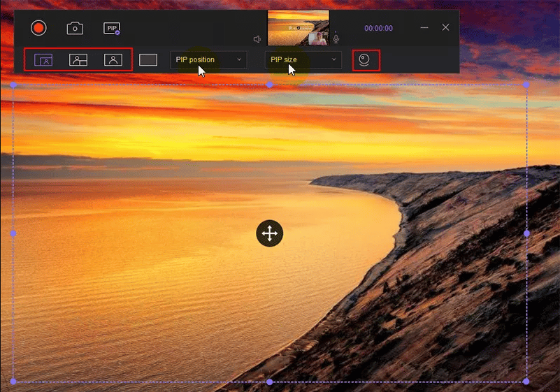Viewport: 560px width, 392px height.
Task: Open the PIP size dropdown
Action: tap(303, 59)
